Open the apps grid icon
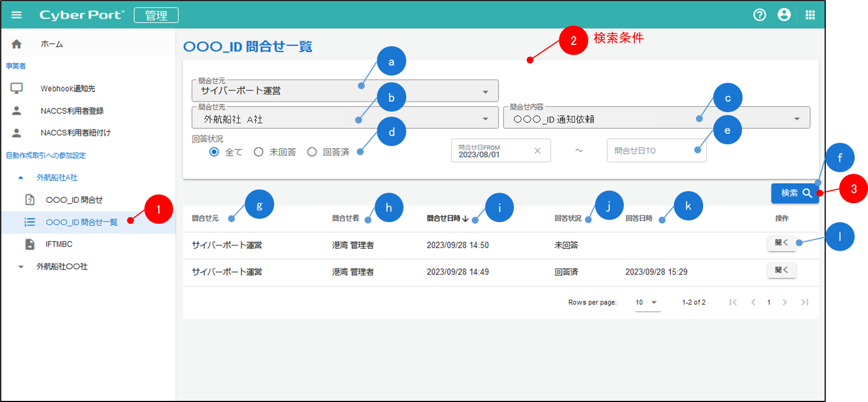The image size is (868, 402). point(810,15)
